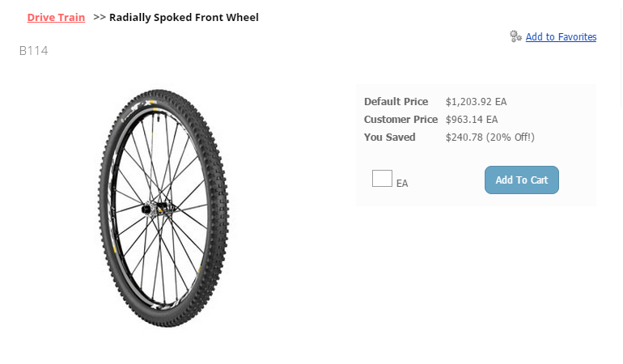Go to the Drive Train breadcrumb link
Viewport: 623px width, 364px height.
[56, 18]
